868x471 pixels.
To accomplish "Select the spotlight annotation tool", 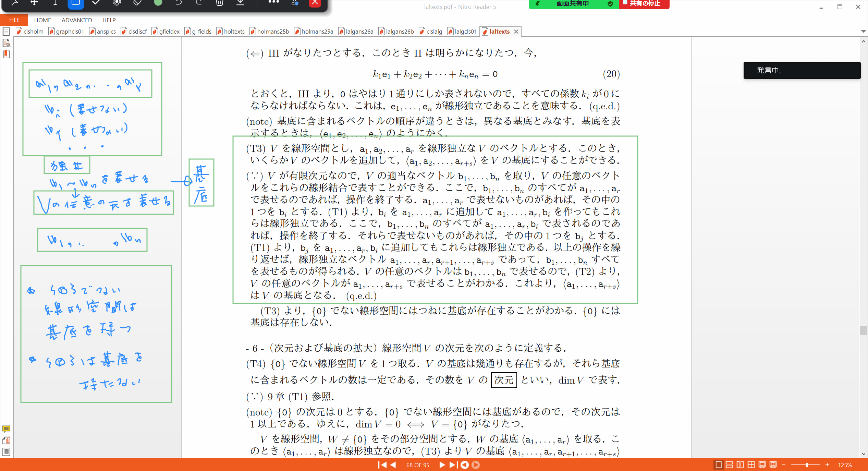I will (117, 3).
